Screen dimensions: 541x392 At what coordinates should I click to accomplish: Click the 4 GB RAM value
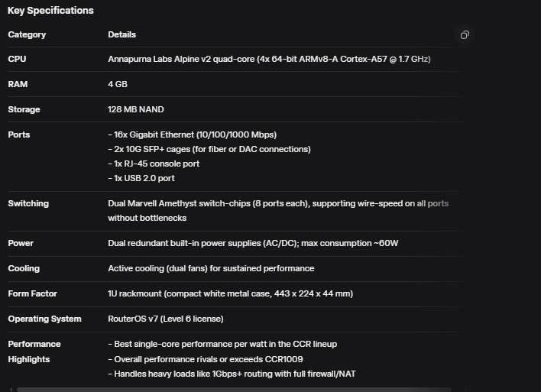click(117, 84)
